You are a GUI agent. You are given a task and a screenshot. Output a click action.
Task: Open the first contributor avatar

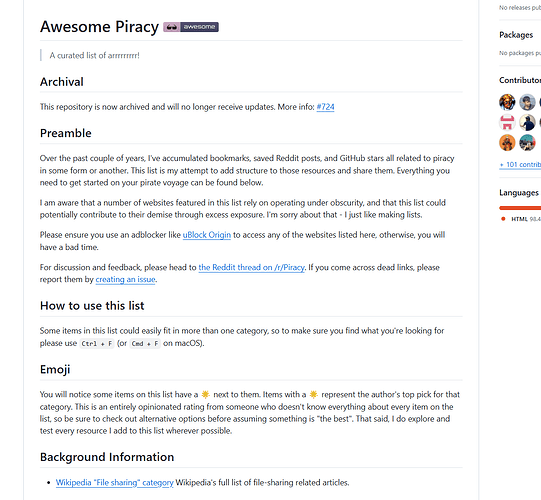point(507,102)
